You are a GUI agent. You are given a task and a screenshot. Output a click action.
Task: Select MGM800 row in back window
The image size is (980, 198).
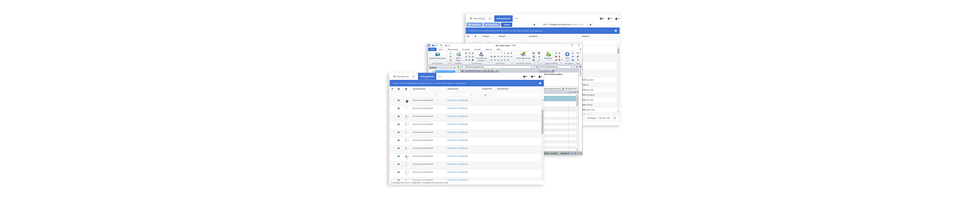coord(600,95)
